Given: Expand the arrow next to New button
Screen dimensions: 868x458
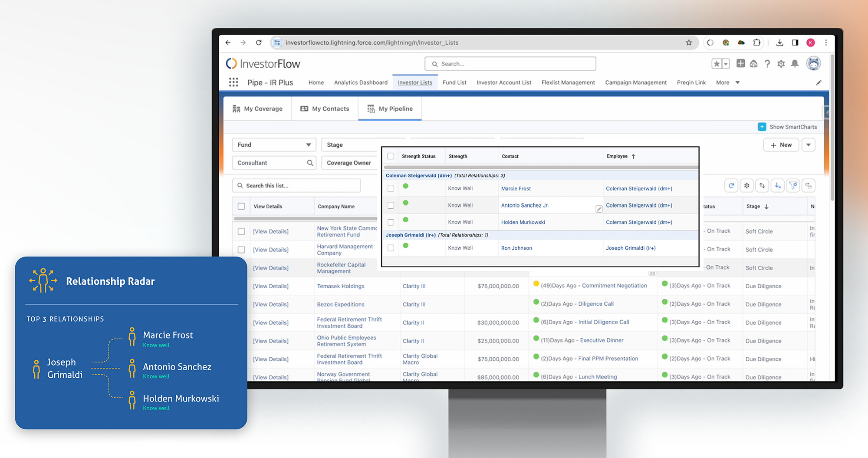Looking at the screenshot, I should 808,145.
